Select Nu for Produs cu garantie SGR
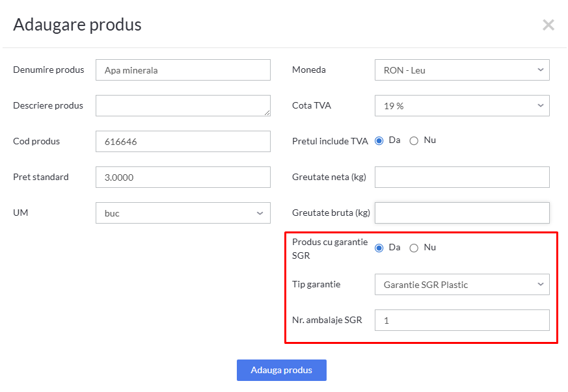 point(414,248)
